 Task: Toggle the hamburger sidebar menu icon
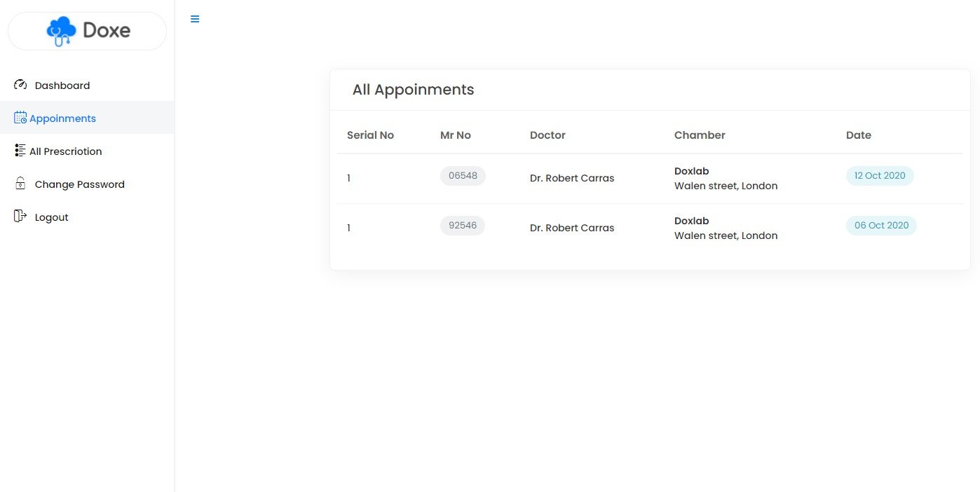pyautogui.click(x=195, y=19)
